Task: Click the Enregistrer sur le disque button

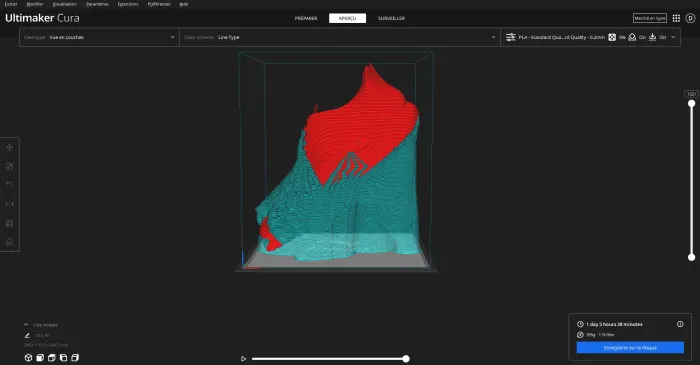Action: (x=630, y=348)
